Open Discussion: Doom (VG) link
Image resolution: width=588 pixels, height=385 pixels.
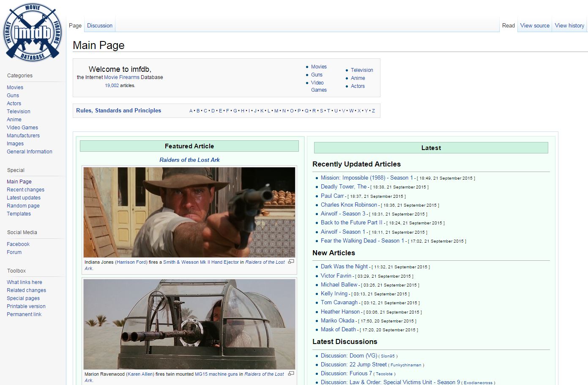tap(349, 356)
